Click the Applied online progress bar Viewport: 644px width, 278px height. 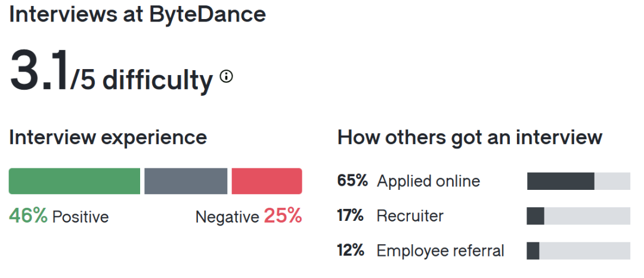tap(578, 181)
